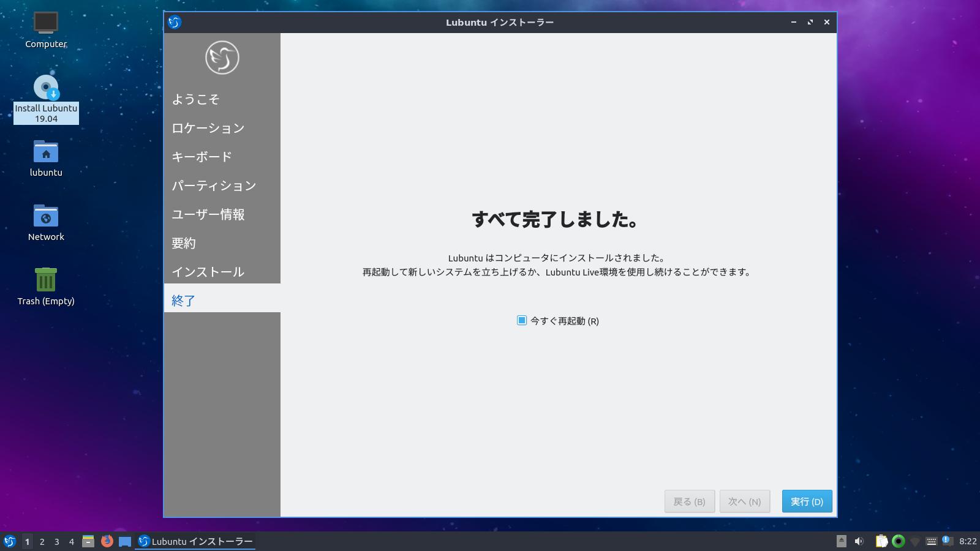Select the Trash (Empty) desktop icon

(x=46, y=287)
